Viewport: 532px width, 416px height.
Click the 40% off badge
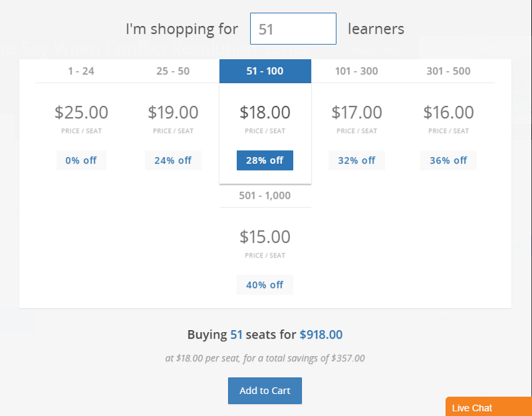coord(265,285)
